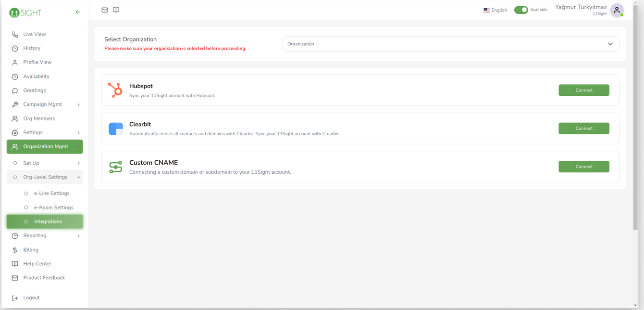Open the book guide icon in top bar
644x310 pixels.
[116, 10]
